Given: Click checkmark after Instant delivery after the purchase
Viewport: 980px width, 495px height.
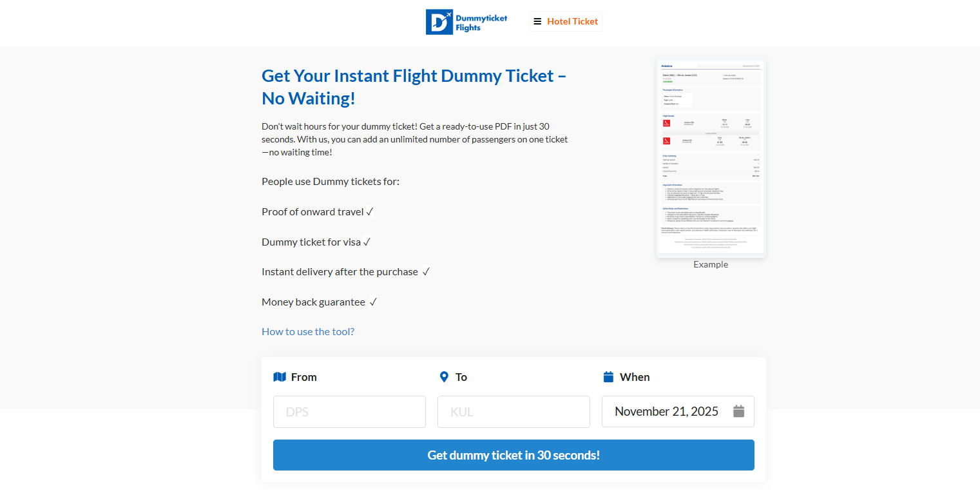Looking at the screenshot, I should tap(425, 272).
